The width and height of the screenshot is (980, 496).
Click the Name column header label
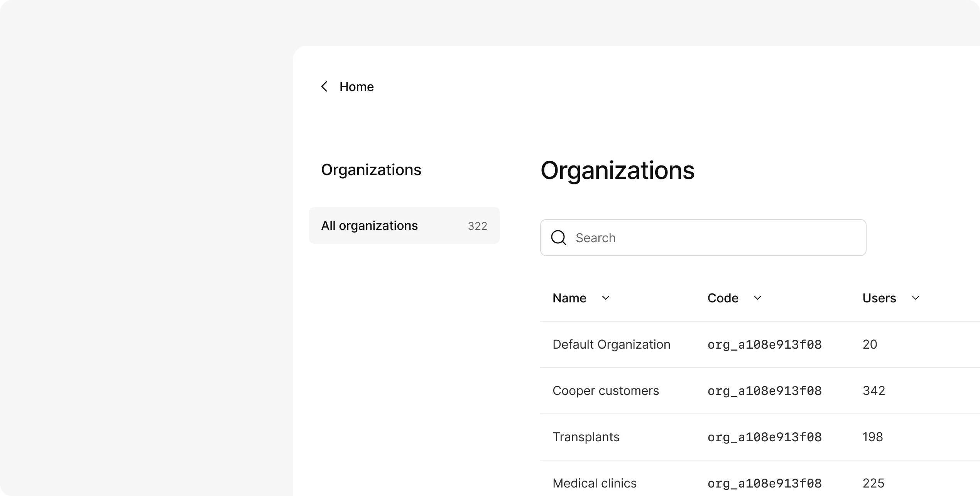[x=569, y=298]
